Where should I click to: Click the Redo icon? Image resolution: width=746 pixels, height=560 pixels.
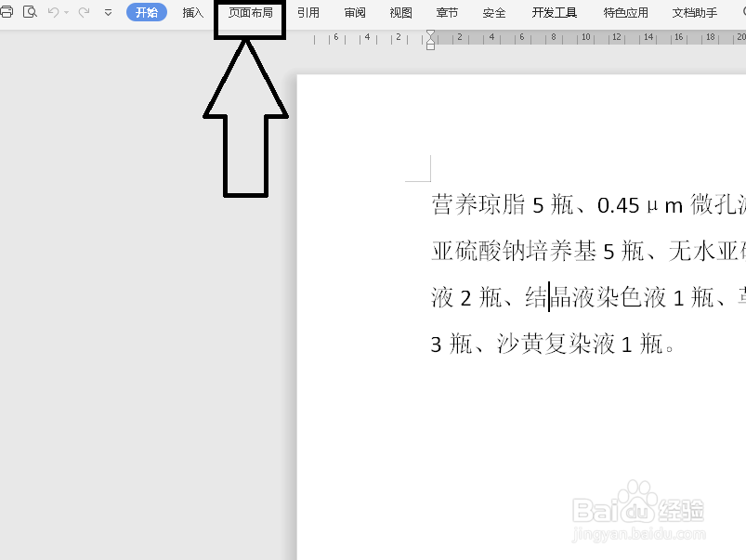(84, 12)
